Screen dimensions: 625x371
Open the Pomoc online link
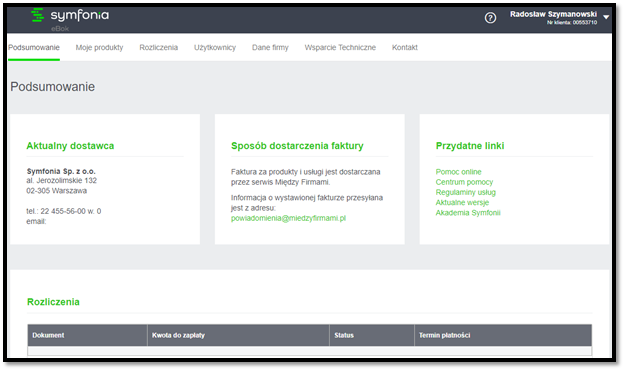click(x=458, y=172)
